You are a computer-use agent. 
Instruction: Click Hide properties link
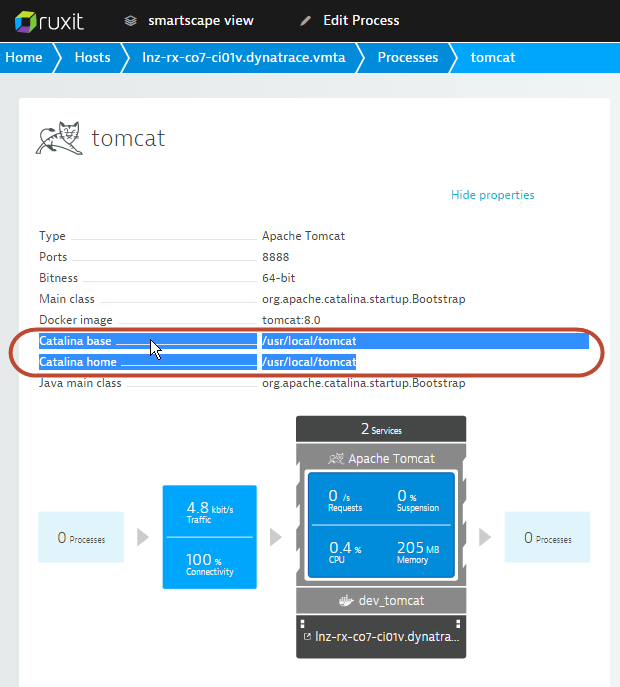point(492,195)
